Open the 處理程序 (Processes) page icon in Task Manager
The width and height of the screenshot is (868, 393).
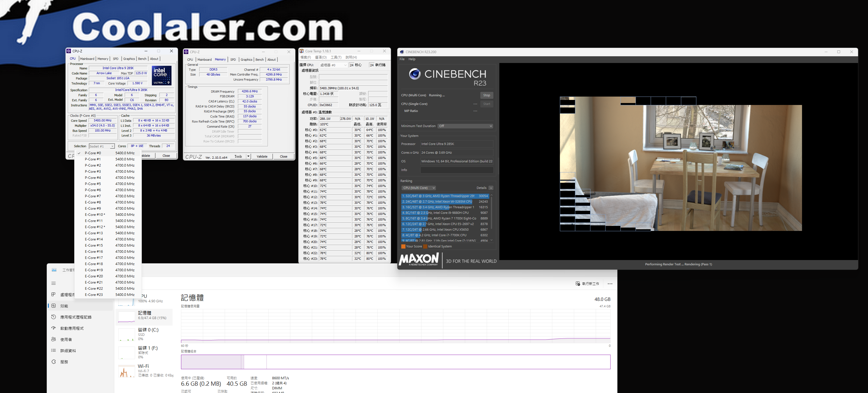(54, 294)
